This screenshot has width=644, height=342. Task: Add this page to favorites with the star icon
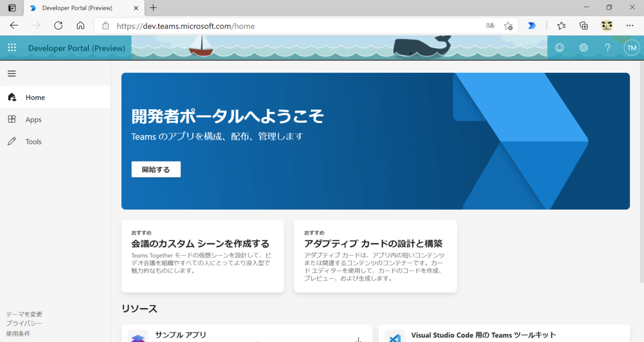[508, 25]
